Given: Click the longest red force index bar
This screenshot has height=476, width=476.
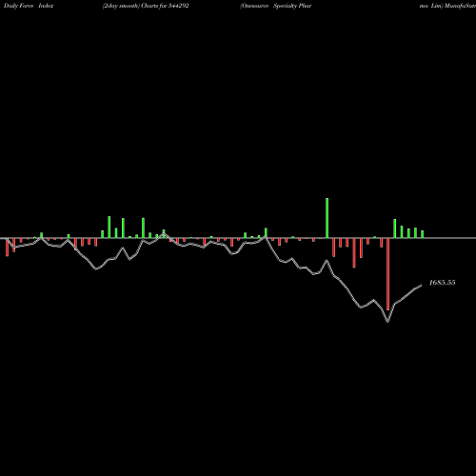Looking at the screenshot, I should tap(387, 274).
